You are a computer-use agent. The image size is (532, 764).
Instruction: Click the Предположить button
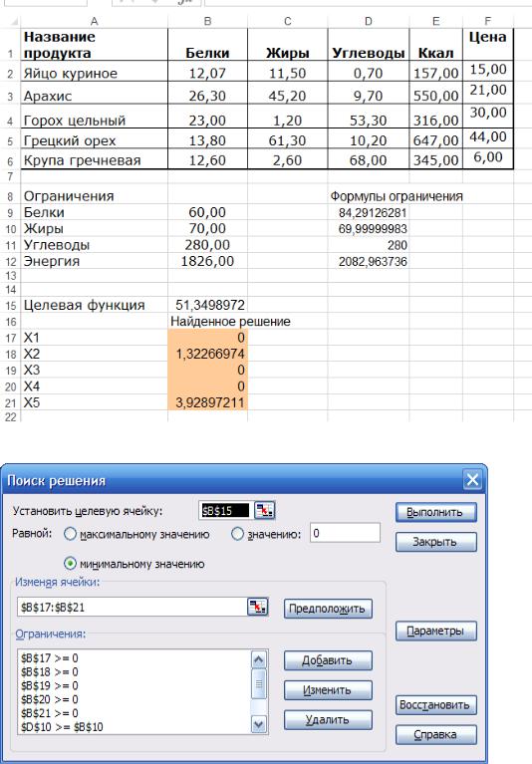pos(328,609)
